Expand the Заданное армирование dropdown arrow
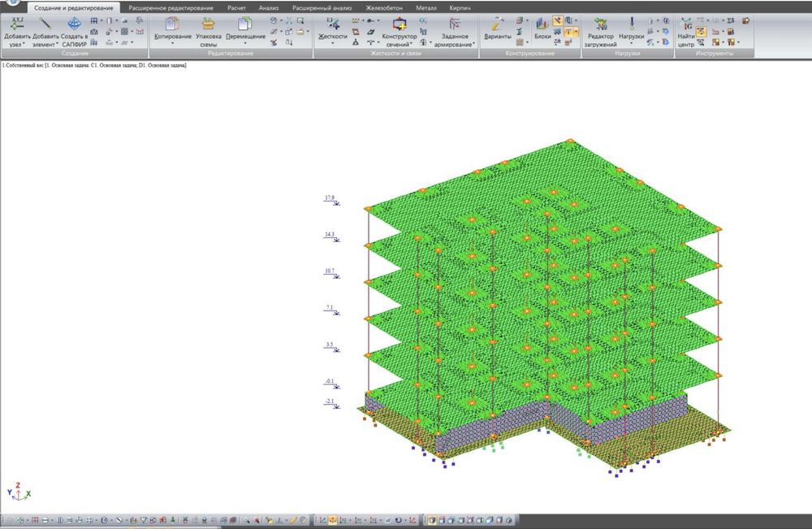Screen dimensions: 812x529 click(x=474, y=45)
